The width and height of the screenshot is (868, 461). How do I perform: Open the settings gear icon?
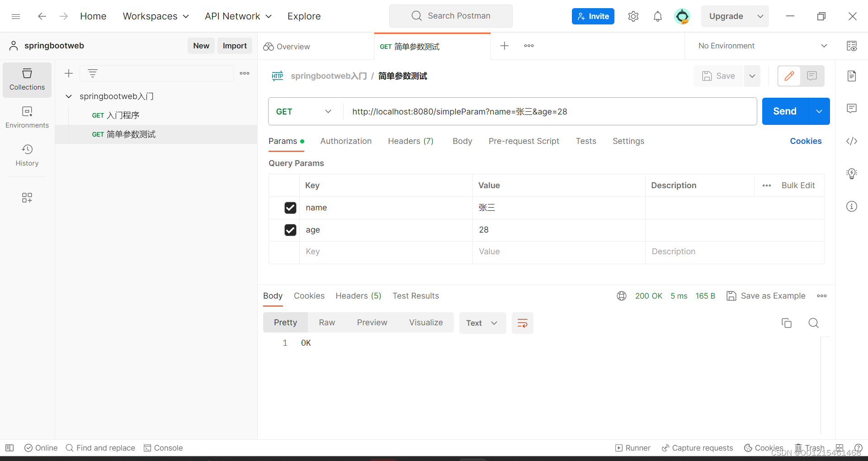[x=633, y=16]
